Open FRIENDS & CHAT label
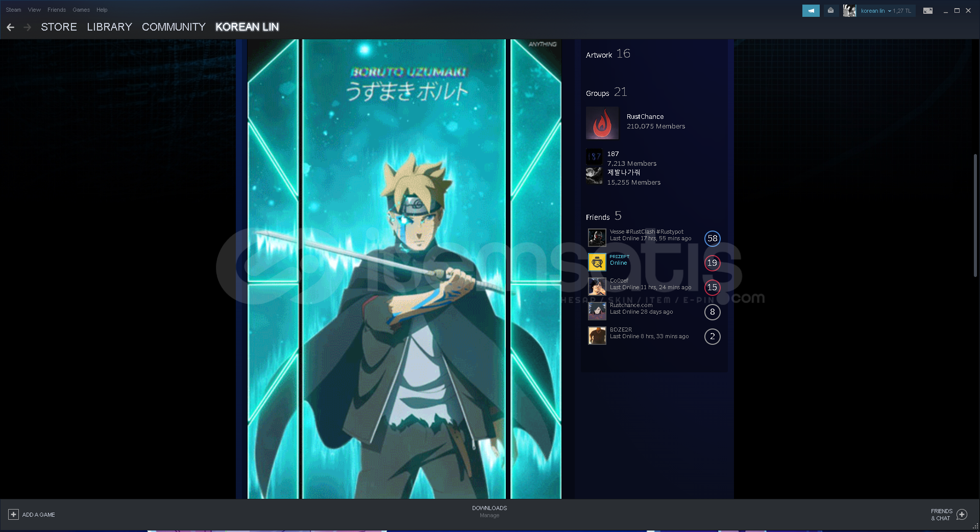Viewport: 980px width, 532px height. (941, 515)
